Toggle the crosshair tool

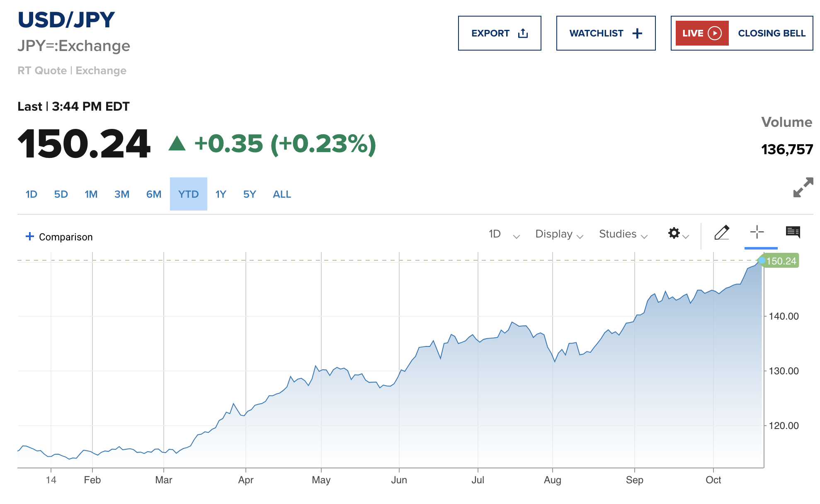click(757, 232)
